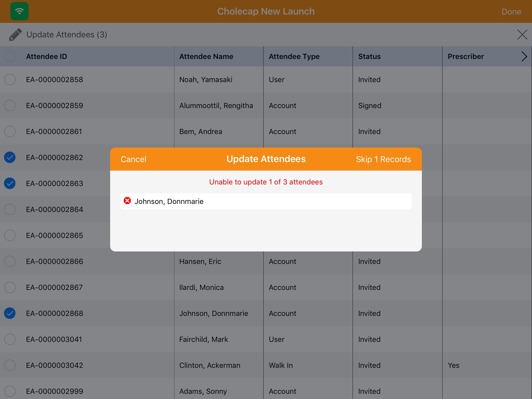Select the checkbox for EA-0000002858

coord(10,79)
